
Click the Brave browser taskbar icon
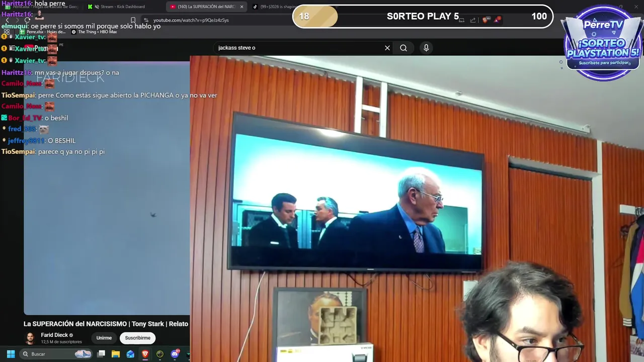point(145,354)
